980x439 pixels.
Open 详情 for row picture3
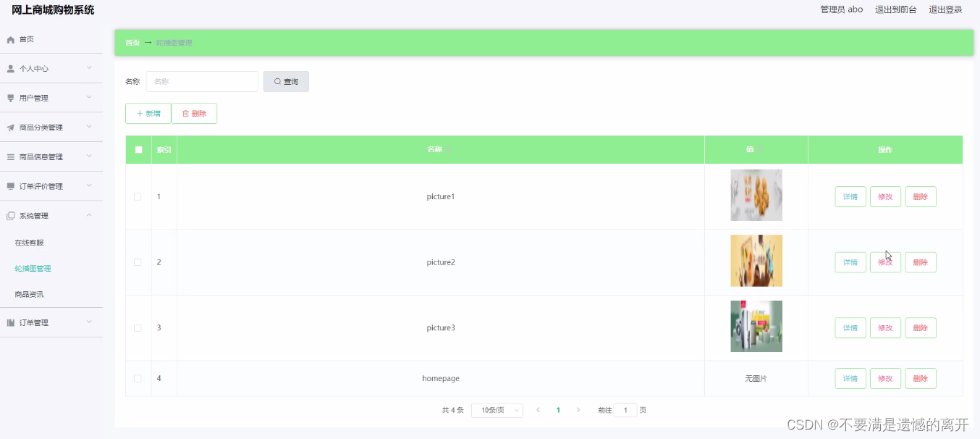(x=850, y=328)
